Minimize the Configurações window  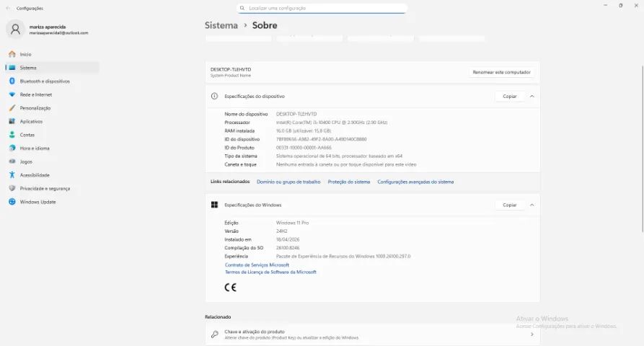(x=605, y=5)
